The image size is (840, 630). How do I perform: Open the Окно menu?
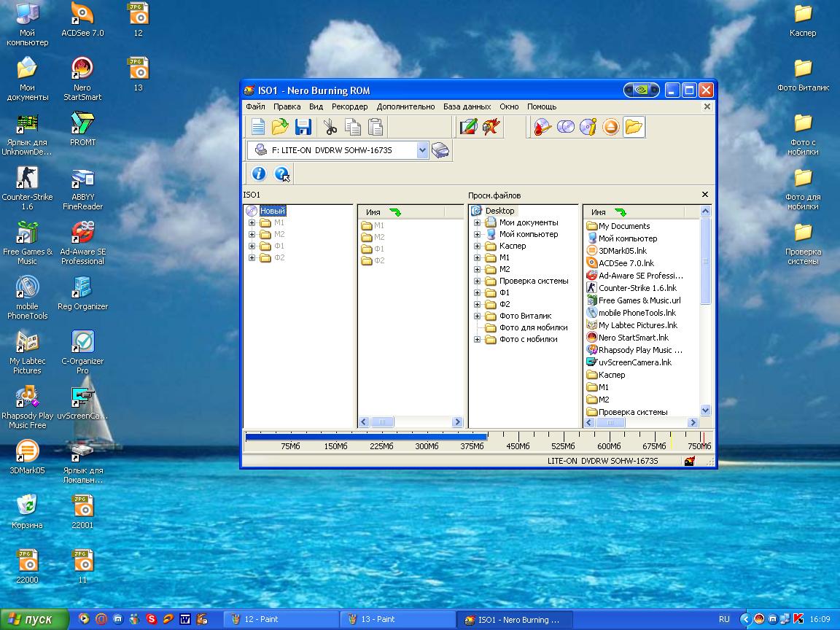click(x=509, y=106)
